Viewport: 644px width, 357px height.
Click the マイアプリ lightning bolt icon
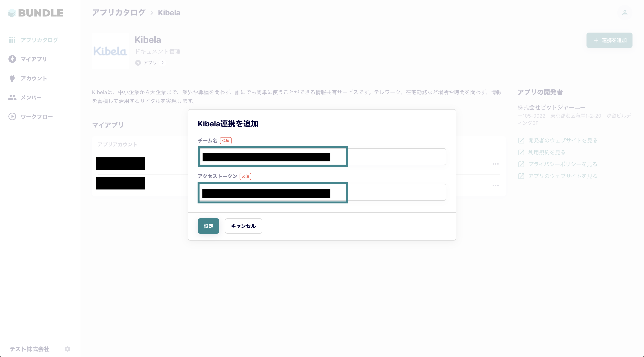pos(12,59)
